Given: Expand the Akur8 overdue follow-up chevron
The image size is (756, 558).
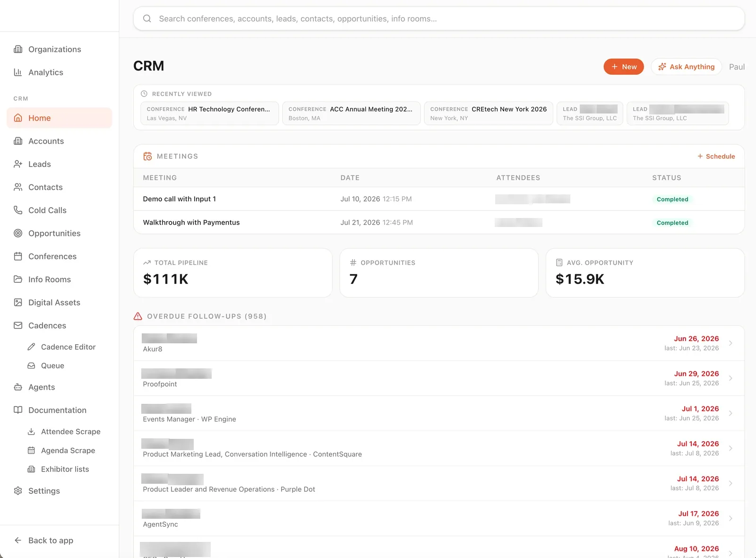Looking at the screenshot, I should [x=730, y=343].
